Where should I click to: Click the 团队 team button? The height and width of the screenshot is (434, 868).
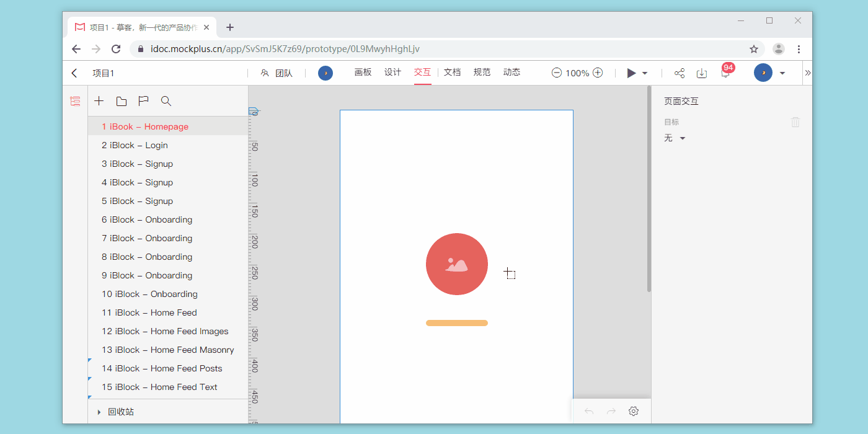pos(277,73)
